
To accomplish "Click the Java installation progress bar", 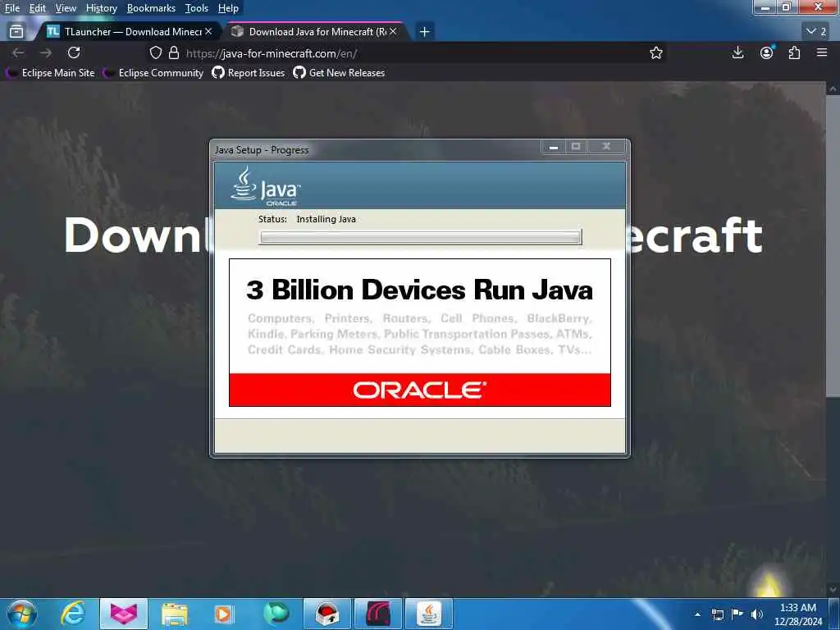I will click(421, 237).
